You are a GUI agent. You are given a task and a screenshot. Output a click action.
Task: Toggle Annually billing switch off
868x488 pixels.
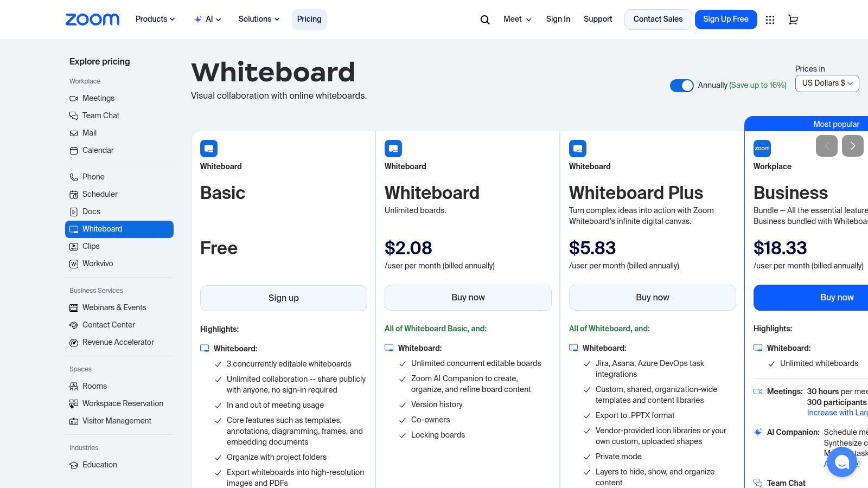coord(682,85)
